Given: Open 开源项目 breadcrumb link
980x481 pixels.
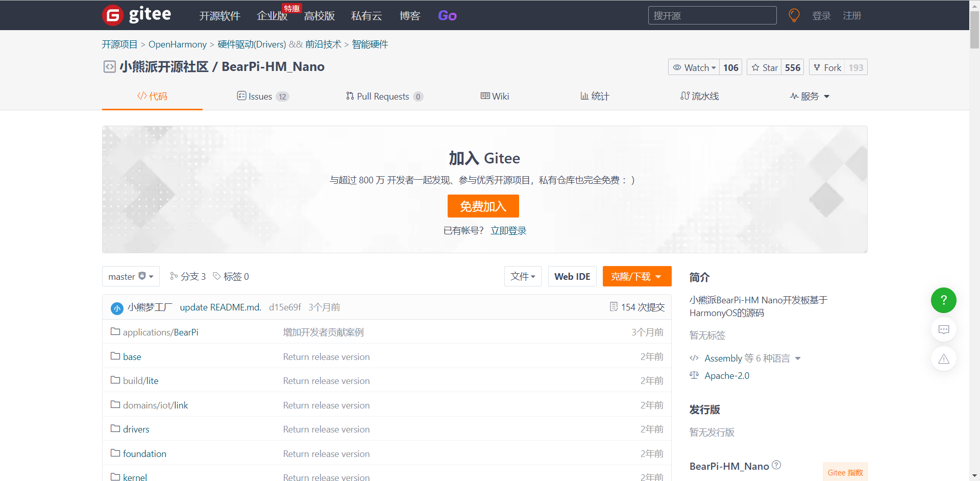Looking at the screenshot, I should click(x=119, y=44).
